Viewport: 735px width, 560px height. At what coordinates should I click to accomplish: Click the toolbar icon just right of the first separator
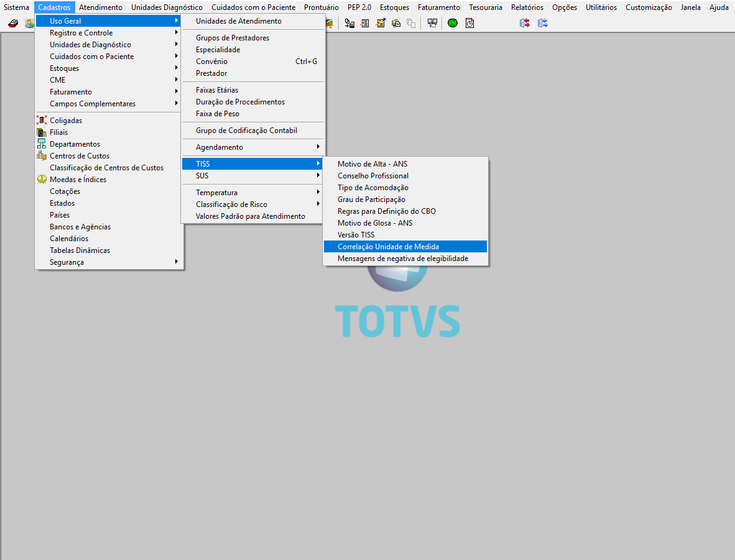click(x=349, y=23)
